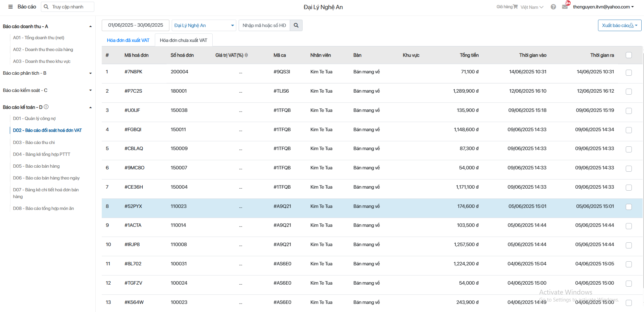Open D03 - Báo cáo thu chi report

tap(34, 142)
